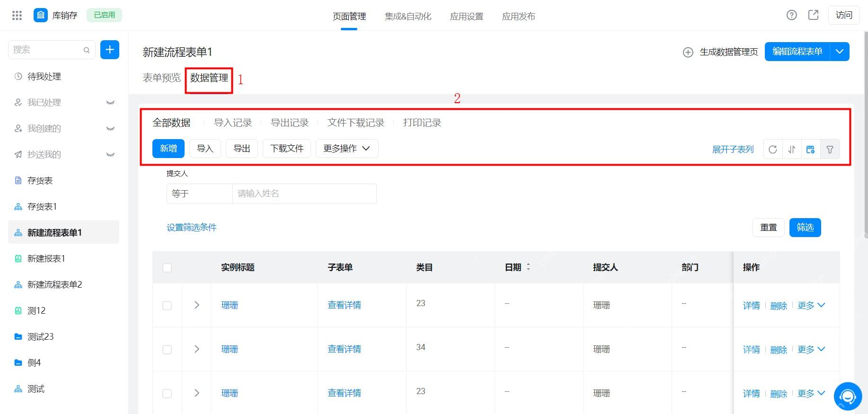Select the 导入记录 tab
The image size is (868, 414).
pos(233,123)
